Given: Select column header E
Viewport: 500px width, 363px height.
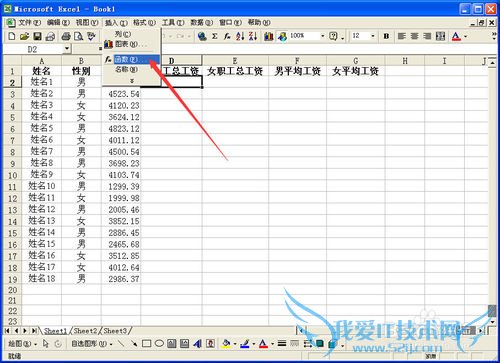Looking at the screenshot, I should tap(235, 61).
